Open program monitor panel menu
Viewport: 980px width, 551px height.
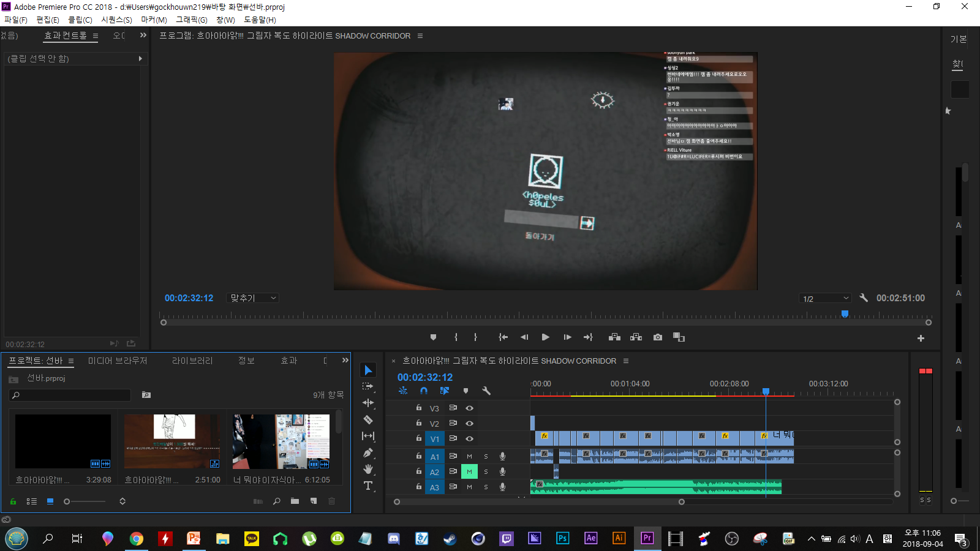click(420, 36)
